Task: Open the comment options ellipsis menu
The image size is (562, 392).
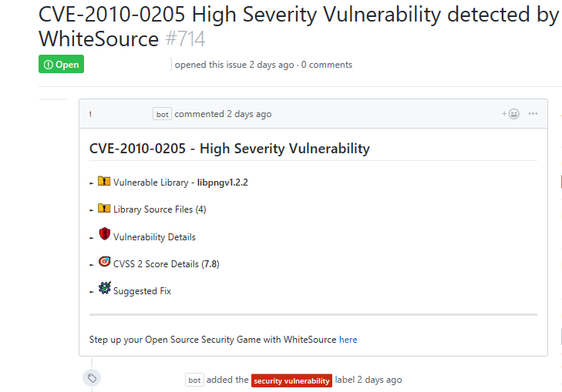Action: point(533,114)
